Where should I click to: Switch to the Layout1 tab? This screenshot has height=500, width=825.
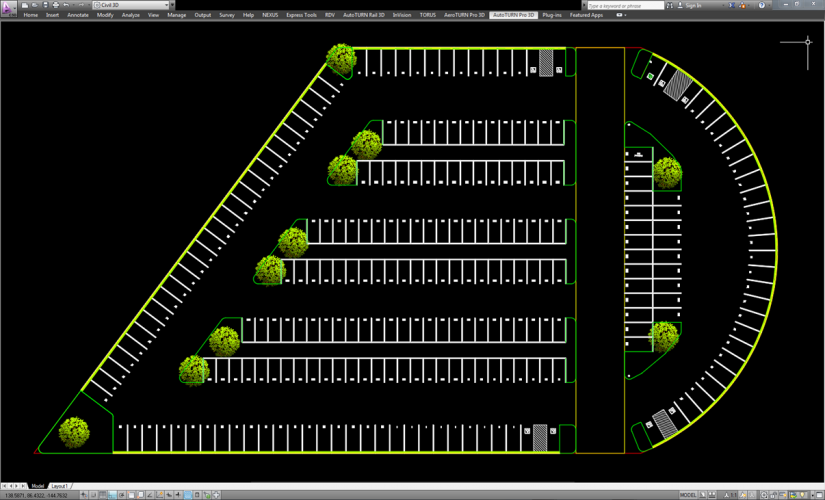(x=59, y=486)
